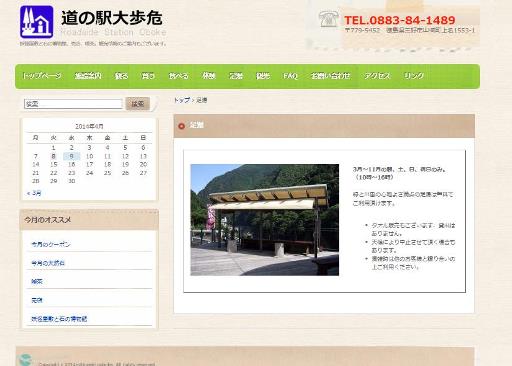Click the トップ breadcrumb link
512x366 pixels.
tap(182, 100)
